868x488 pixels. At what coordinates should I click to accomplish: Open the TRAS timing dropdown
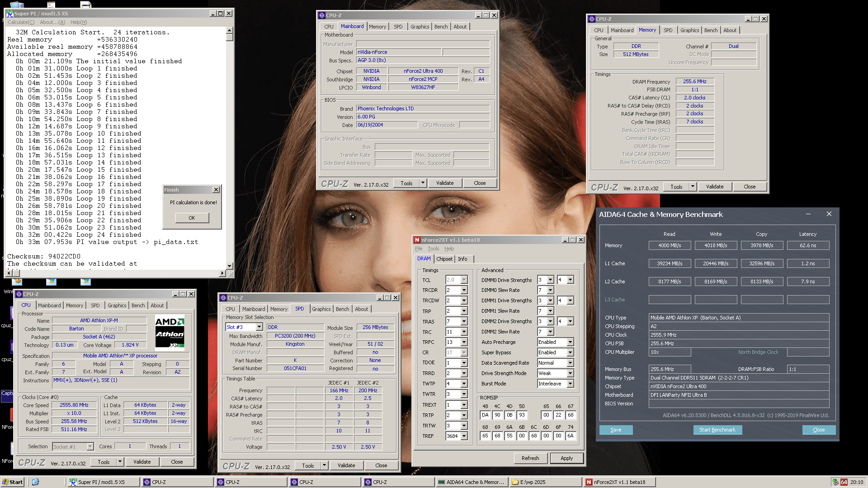tap(464, 322)
